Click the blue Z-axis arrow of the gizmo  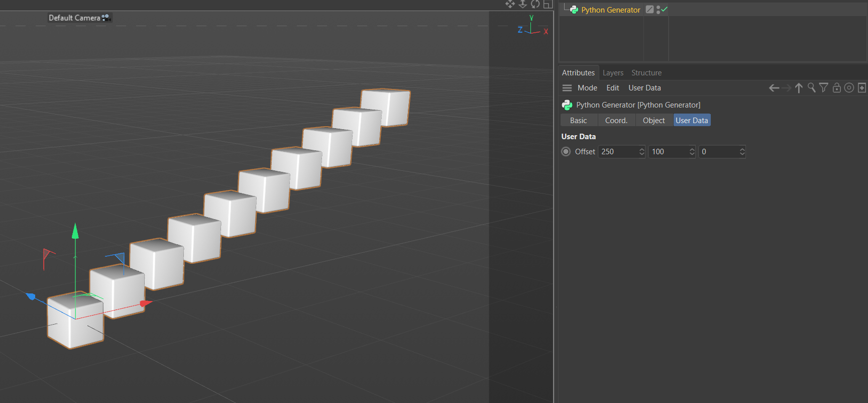point(31,296)
